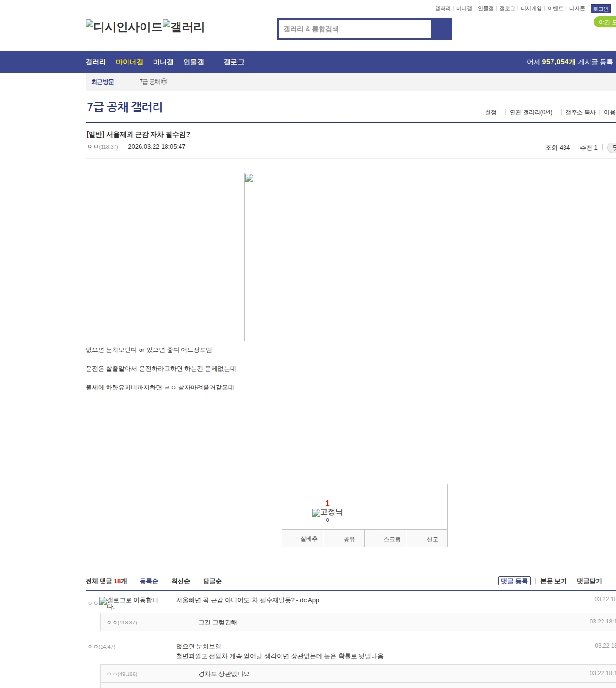Toggle the 야간 모드 night mode switch
The width and height of the screenshot is (616, 688).
605,22
